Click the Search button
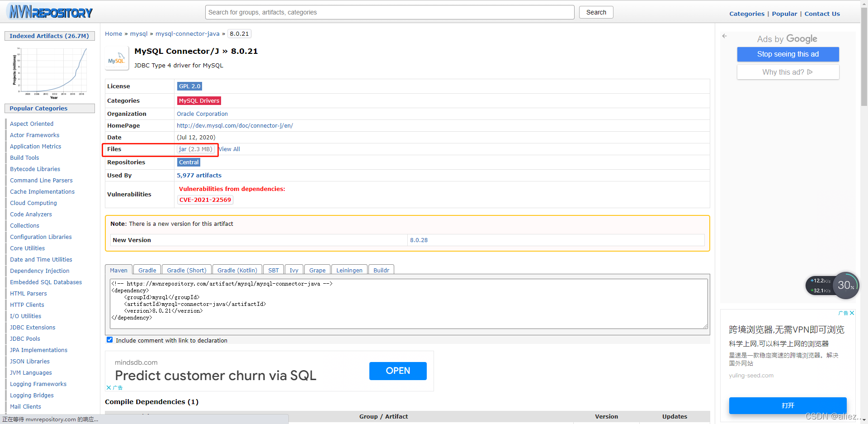The width and height of the screenshot is (868, 424). tap(596, 12)
